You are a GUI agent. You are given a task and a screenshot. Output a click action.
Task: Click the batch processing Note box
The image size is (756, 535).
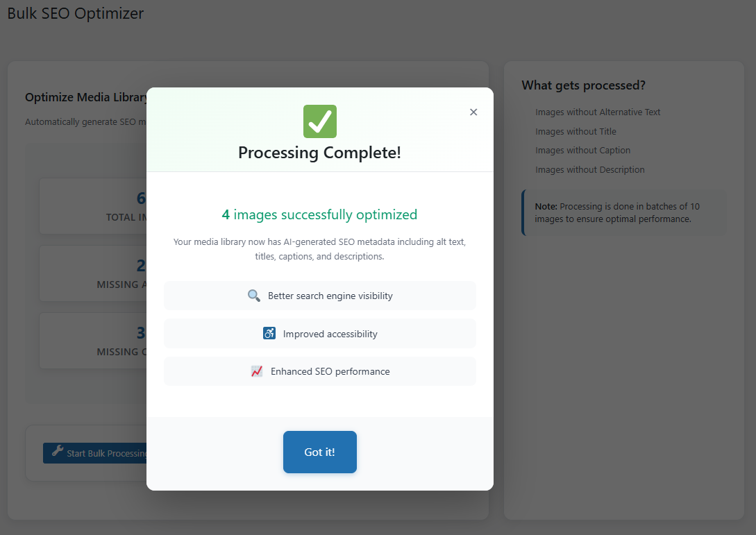[x=623, y=212]
